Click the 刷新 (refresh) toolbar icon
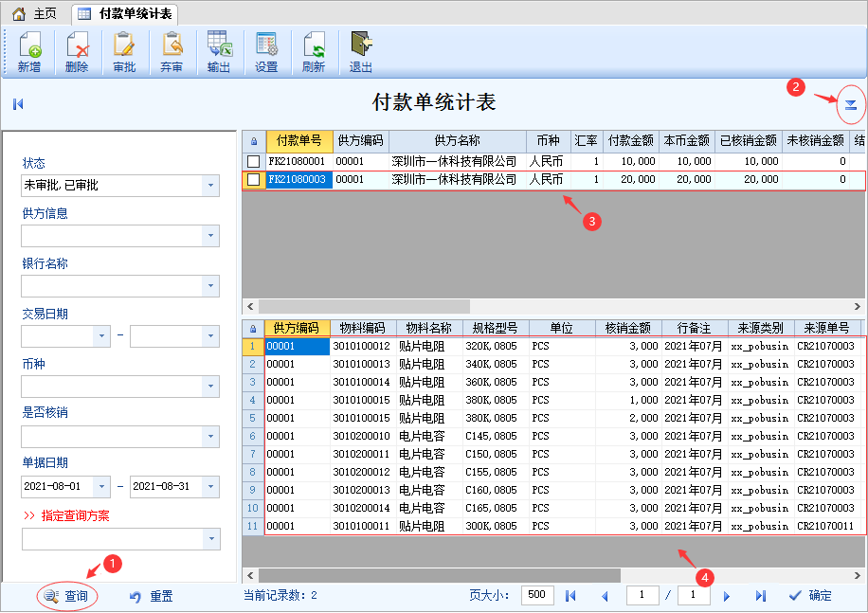The image size is (868, 613). coord(314,52)
